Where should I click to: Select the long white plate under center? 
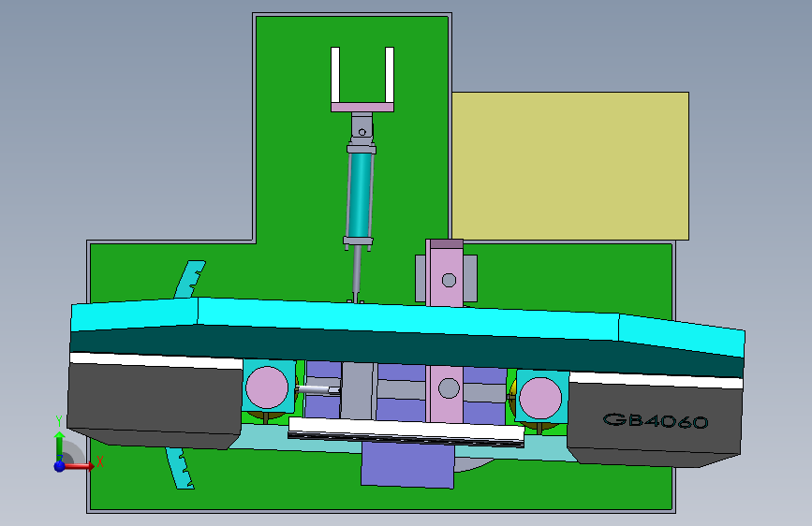pyautogui.click(x=406, y=430)
